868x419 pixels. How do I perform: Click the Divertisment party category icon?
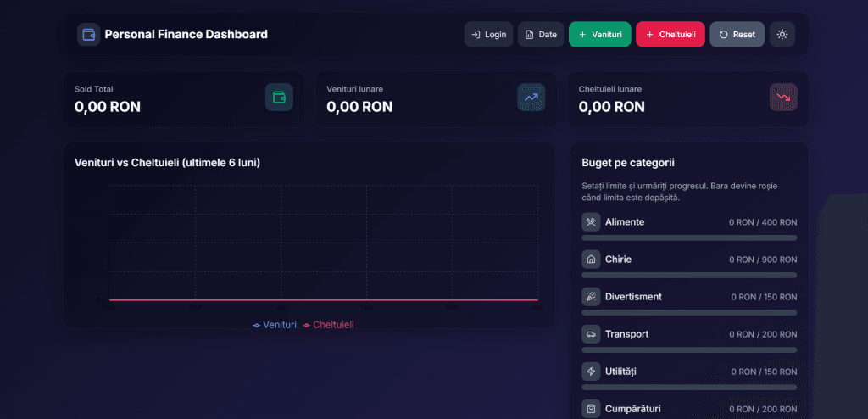[x=591, y=297]
